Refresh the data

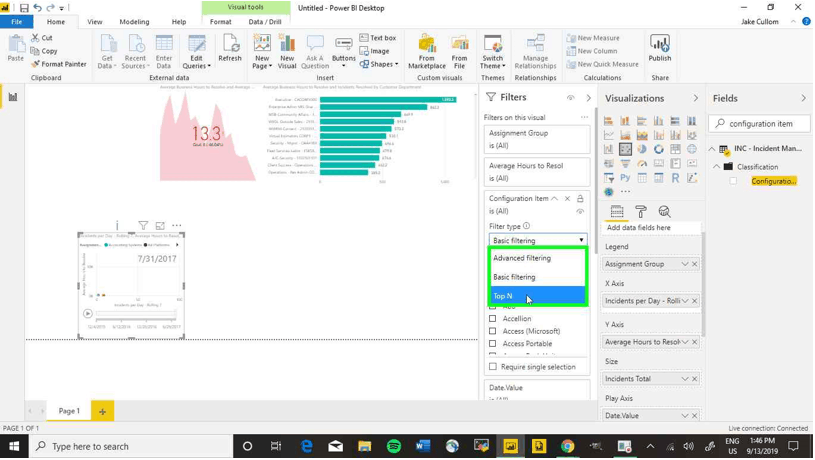click(230, 48)
